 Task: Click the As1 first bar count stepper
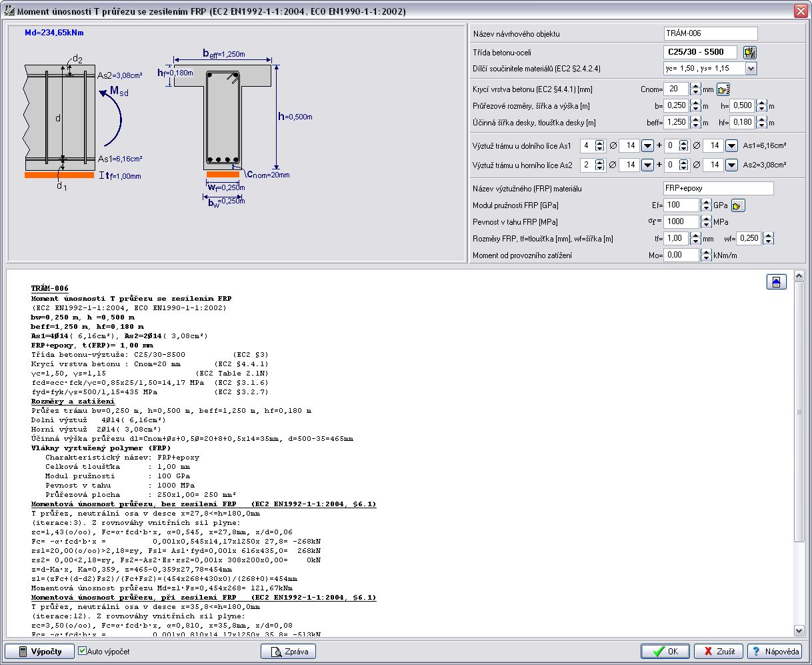click(x=599, y=146)
